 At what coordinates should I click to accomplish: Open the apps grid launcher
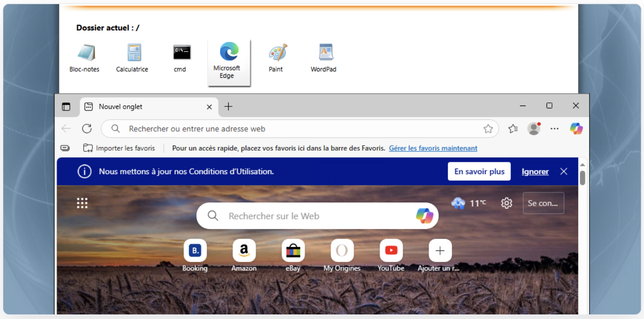[x=82, y=203]
